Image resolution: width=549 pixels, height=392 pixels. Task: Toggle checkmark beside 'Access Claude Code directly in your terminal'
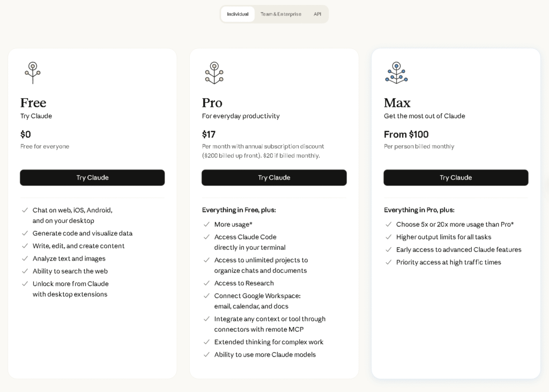[207, 236]
